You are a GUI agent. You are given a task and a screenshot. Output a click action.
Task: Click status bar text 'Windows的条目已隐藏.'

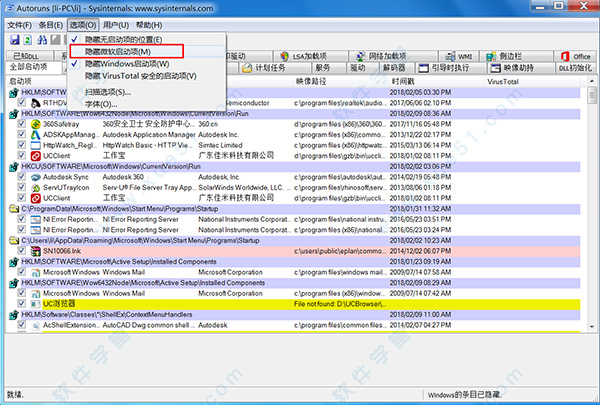tap(464, 395)
